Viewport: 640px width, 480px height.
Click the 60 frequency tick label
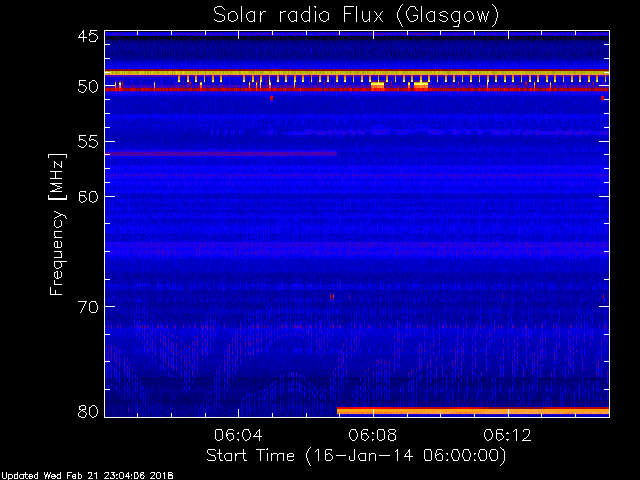pos(88,197)
